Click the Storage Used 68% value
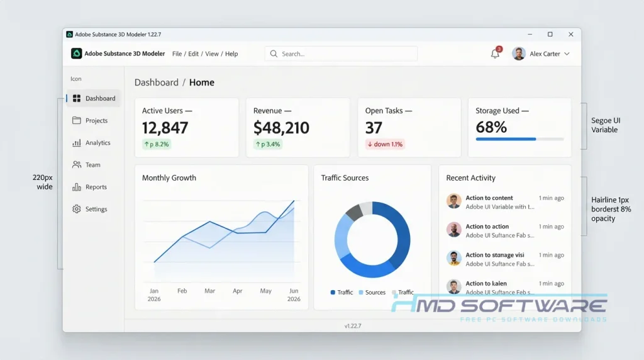 (x=491, y=127)
